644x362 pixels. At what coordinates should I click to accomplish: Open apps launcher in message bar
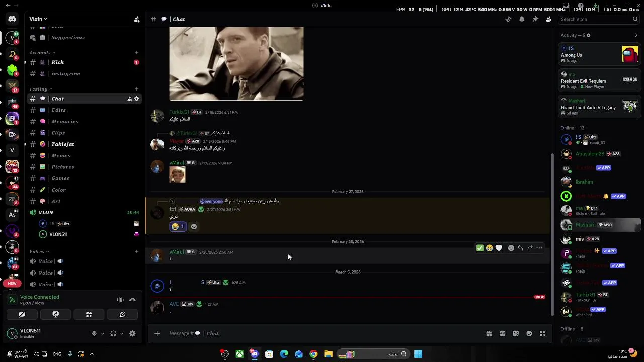coord(542,333)
